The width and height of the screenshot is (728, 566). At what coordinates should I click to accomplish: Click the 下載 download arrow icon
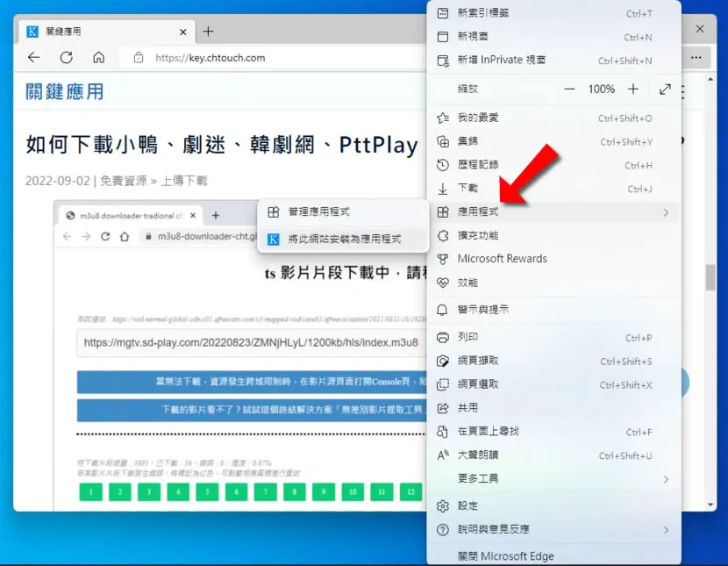point(443,189)
